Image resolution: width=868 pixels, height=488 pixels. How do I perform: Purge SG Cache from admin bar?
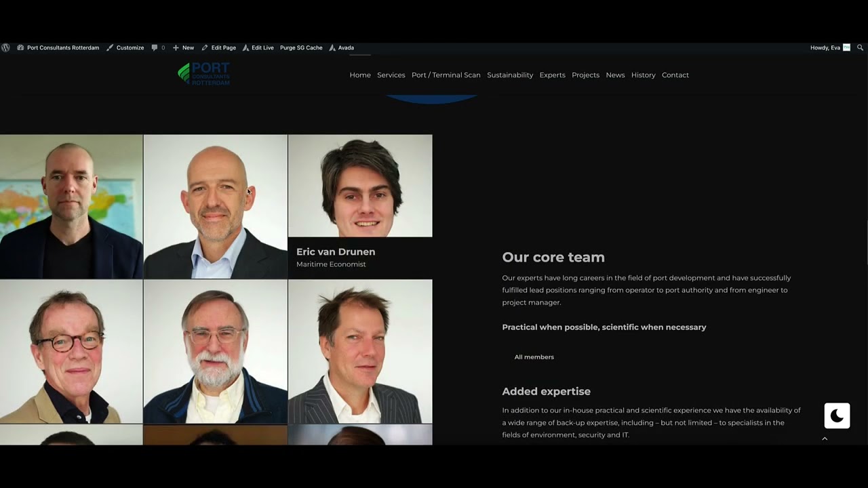[301, 47]
